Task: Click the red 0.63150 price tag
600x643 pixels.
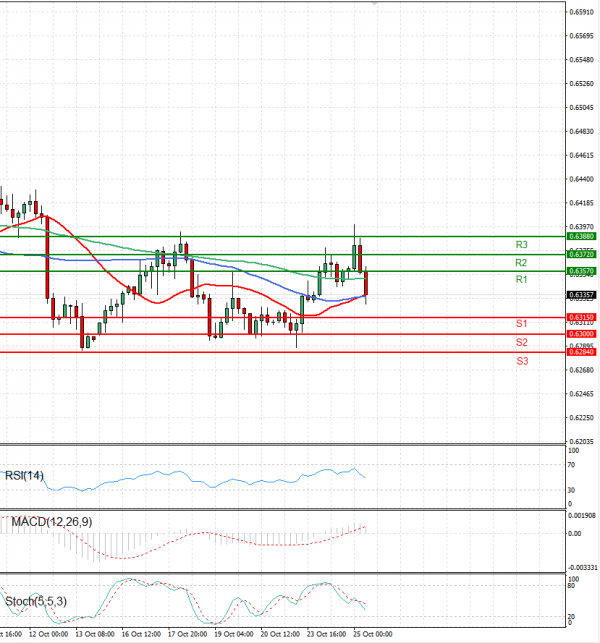Action: click(582, 317)
